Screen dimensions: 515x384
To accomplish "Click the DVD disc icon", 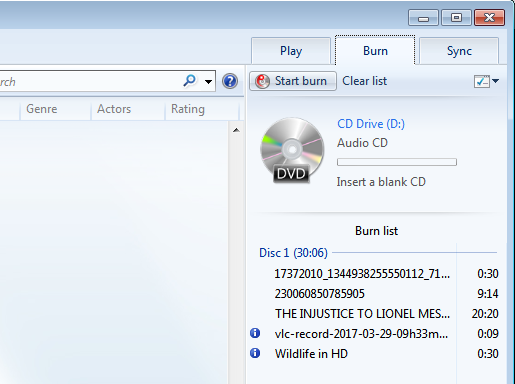I will (x=292, y=150).
